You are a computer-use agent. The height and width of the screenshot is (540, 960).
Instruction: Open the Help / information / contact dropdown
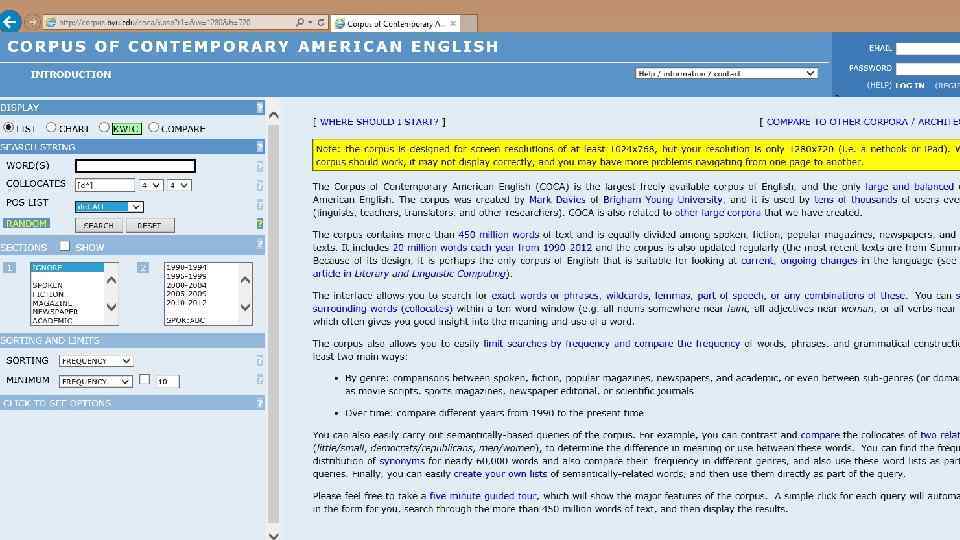click(726, 73)
